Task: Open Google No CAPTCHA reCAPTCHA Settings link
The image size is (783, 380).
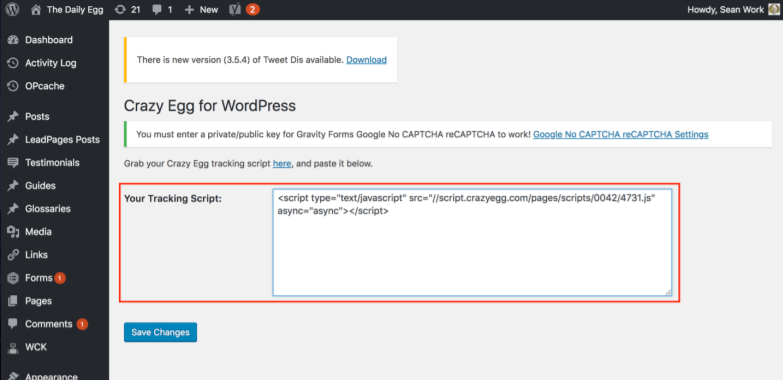Action: point(621,134)
